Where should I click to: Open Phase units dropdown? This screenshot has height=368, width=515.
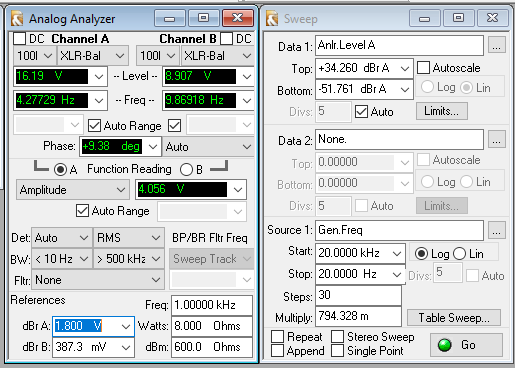coord(153,147)
